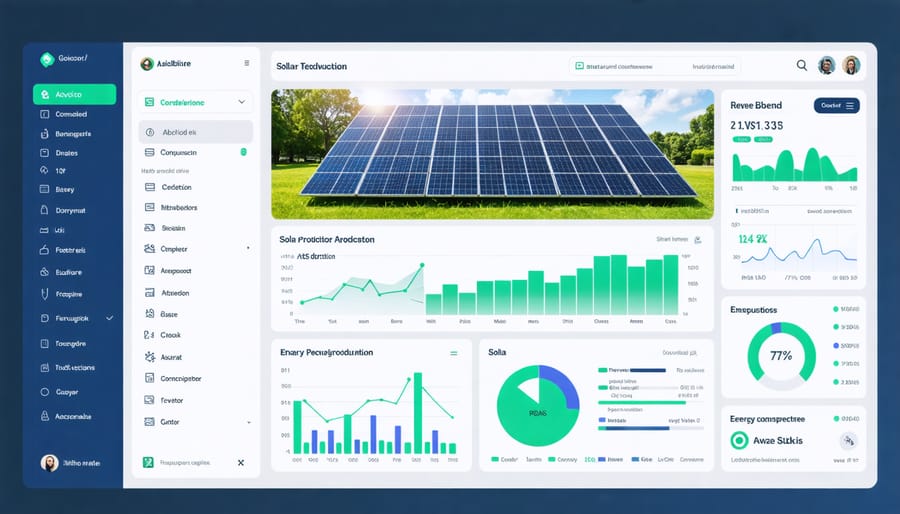Click the second green tag under 21,VS1,33S
This screenshot has width=900, height=514.
(763, 139)
